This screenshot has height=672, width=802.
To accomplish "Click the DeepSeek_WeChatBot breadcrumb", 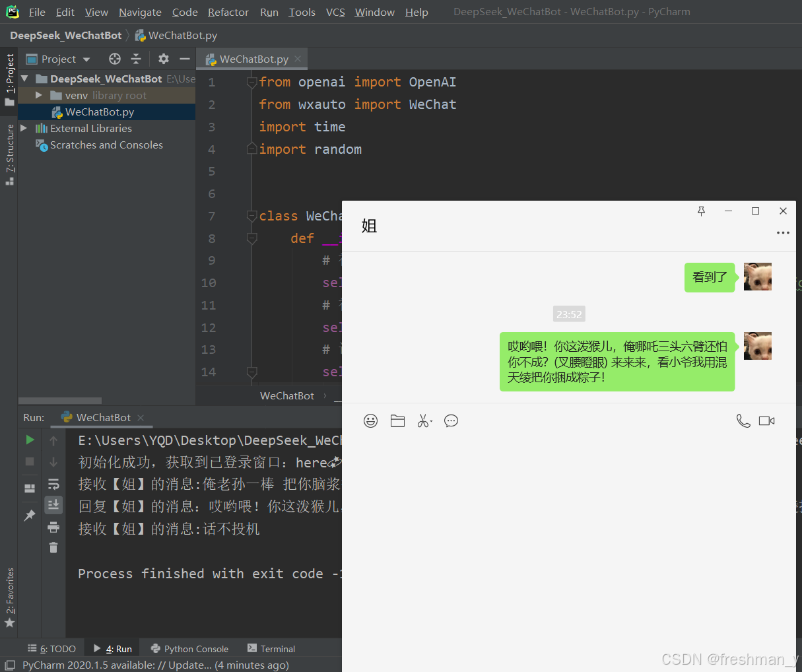I will [66, 35].
